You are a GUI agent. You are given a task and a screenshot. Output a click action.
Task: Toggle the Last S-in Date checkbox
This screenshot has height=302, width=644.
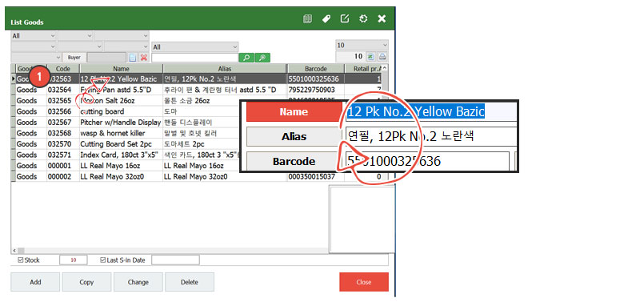click(x=103, y=260)
